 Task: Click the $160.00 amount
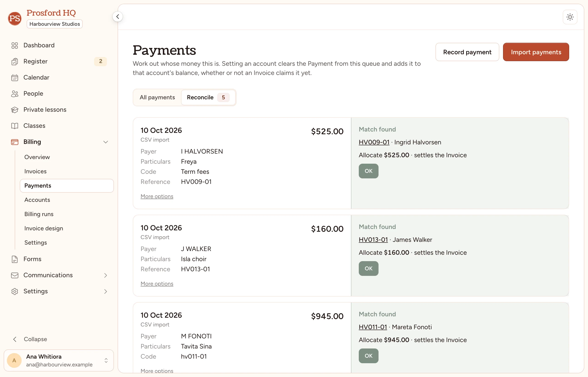327,229
